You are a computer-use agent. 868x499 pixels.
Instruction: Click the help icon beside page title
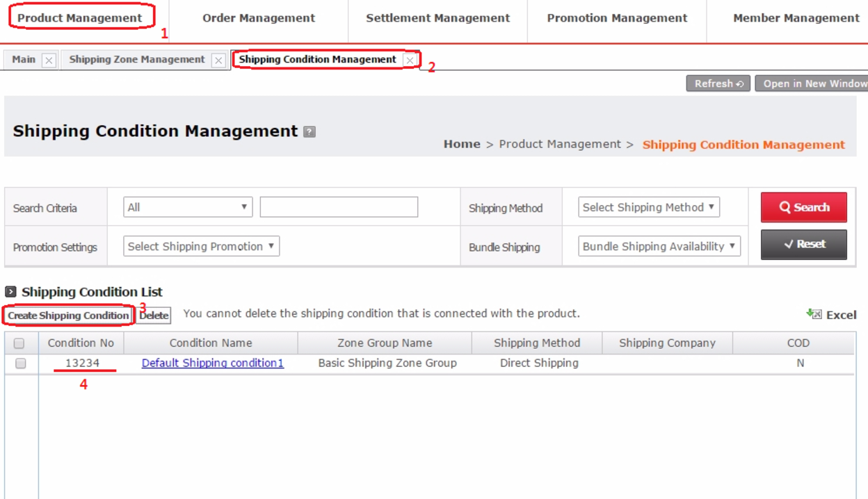[x=310, y=131]
